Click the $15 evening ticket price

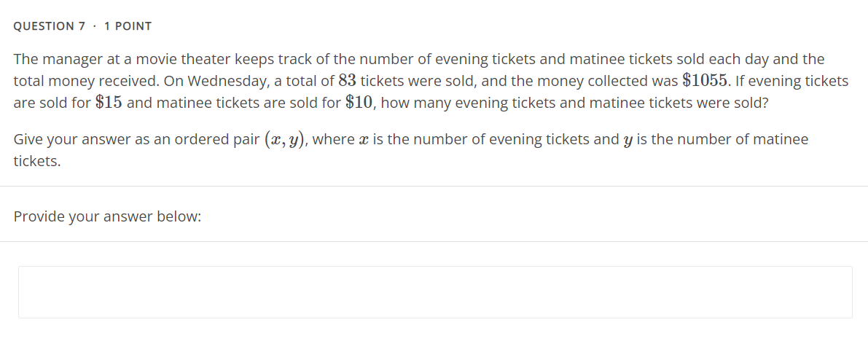(109, 103)
